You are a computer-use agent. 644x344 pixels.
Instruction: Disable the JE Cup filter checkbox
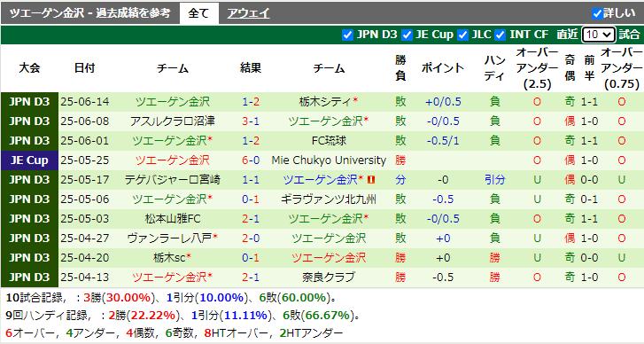pyautogui.click(x=407, y=35)
